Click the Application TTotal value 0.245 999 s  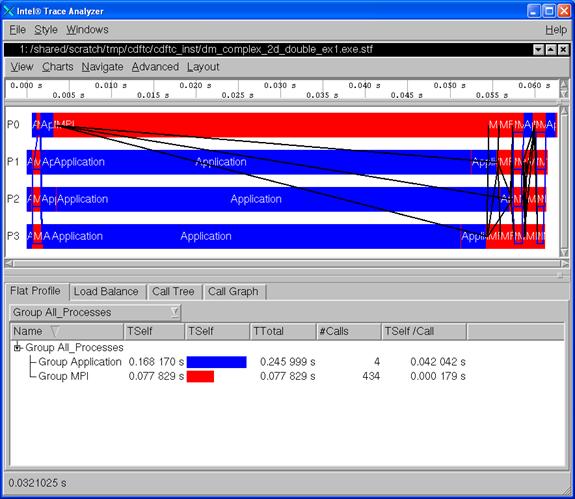click(x=288, y=362)
